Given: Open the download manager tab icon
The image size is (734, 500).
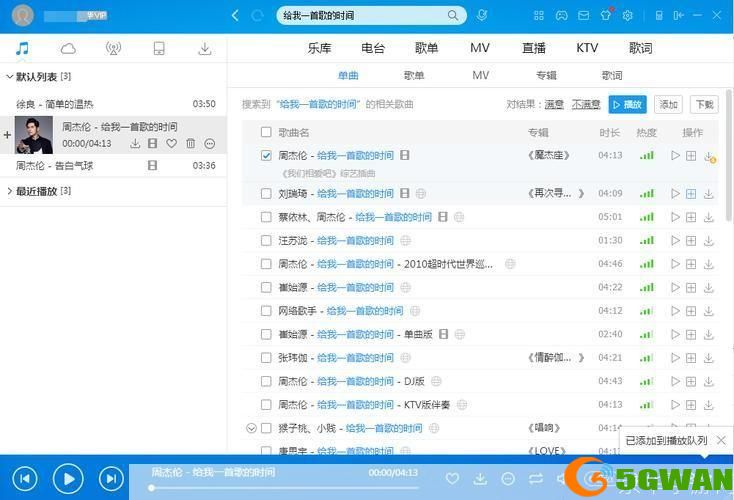Looking at the screenshot, I should [x=205, y=48].
